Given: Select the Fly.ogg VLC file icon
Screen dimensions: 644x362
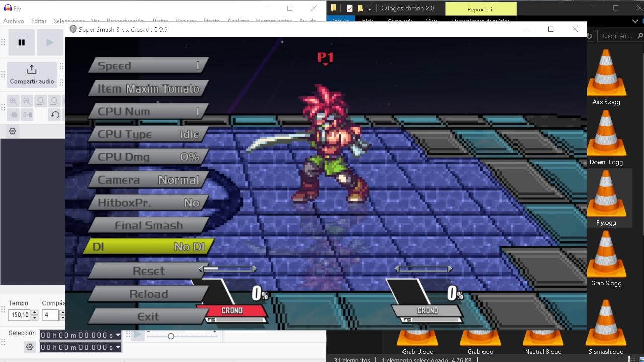Looking at the screenshot, I should point(606,194).
